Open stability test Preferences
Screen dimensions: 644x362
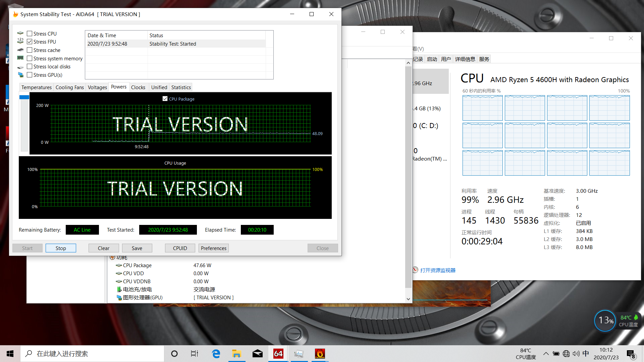[x=214, y=248]
